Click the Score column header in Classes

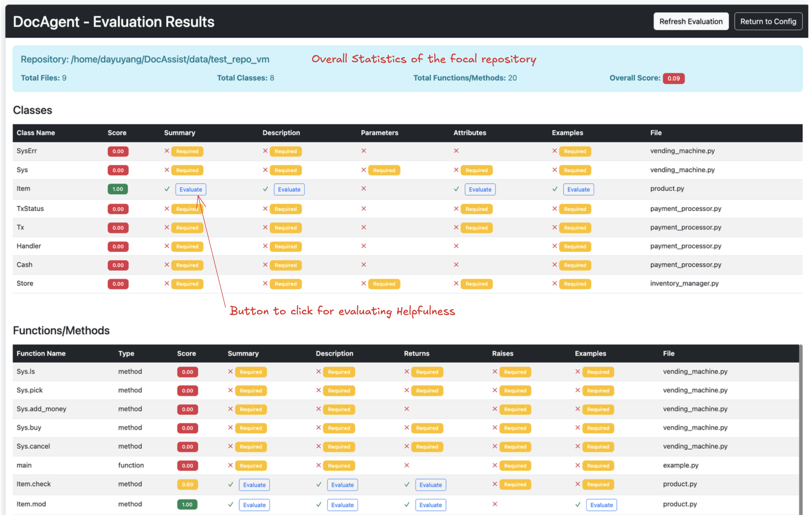click(x=117, y=133)
